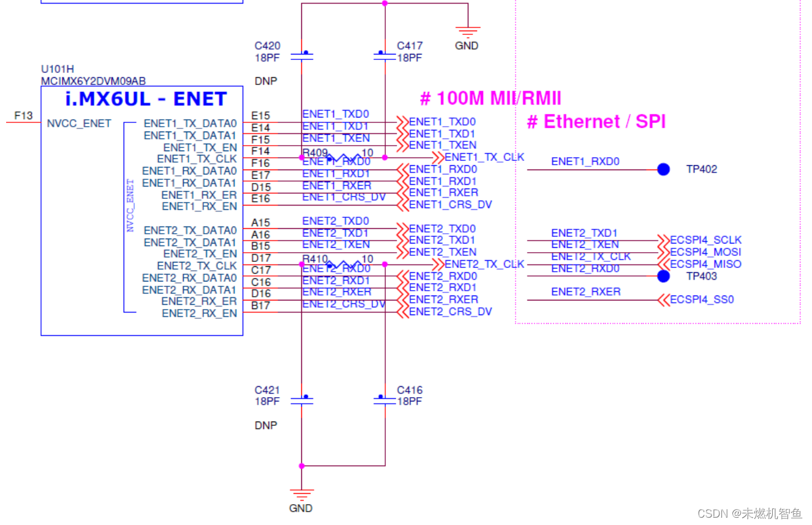This screenshot has height=525, width=812.
Task: Select the R410 resistor zigzag symbol
Action: [343, 264]
